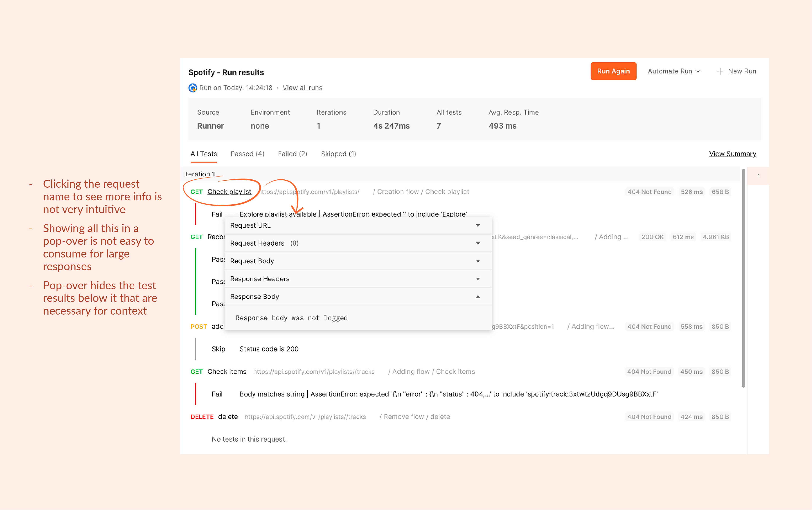Screen dimensions: 812x510
Task: Expand the Response Headers section
Action: click(x=358, y=279)
